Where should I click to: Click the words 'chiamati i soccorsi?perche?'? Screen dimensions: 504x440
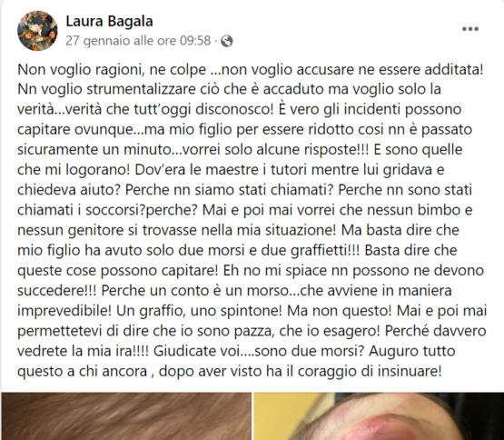coord(109,210)
